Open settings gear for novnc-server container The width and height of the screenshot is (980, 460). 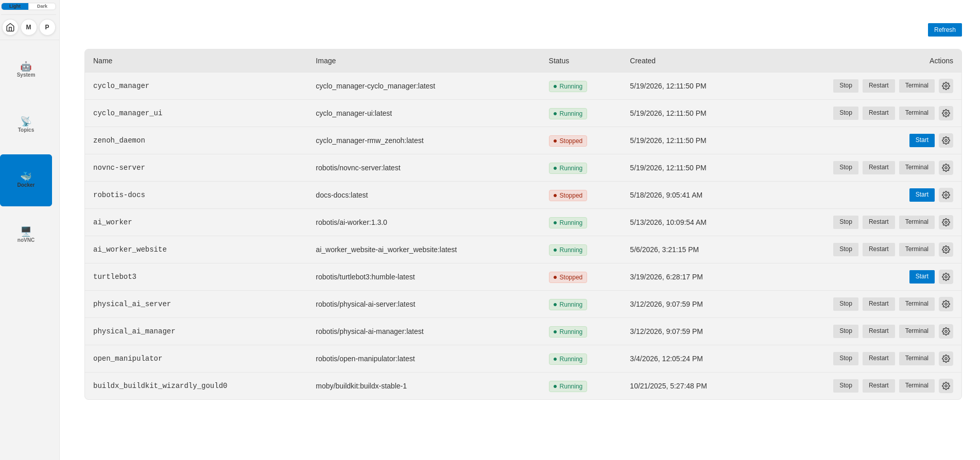[x=945, y=168]
